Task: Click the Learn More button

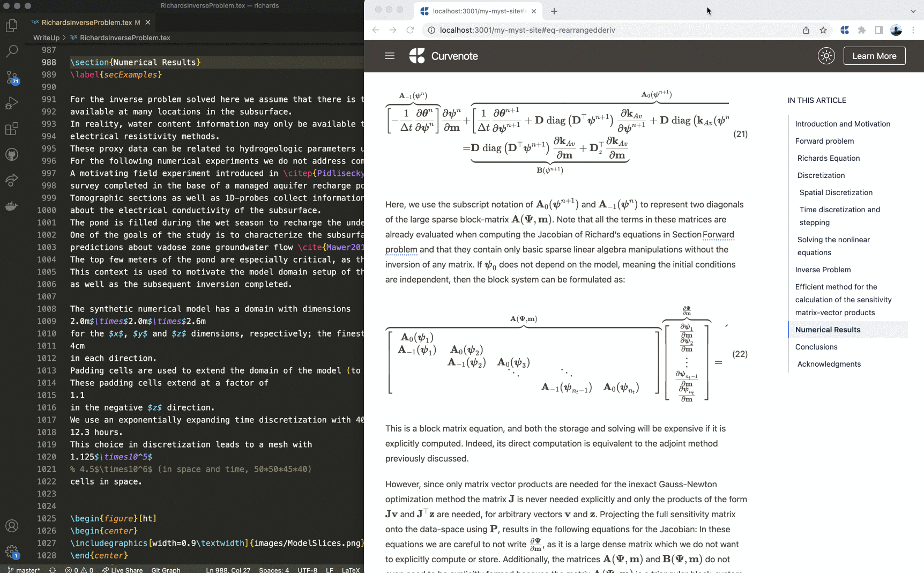Action: (874, 56)
